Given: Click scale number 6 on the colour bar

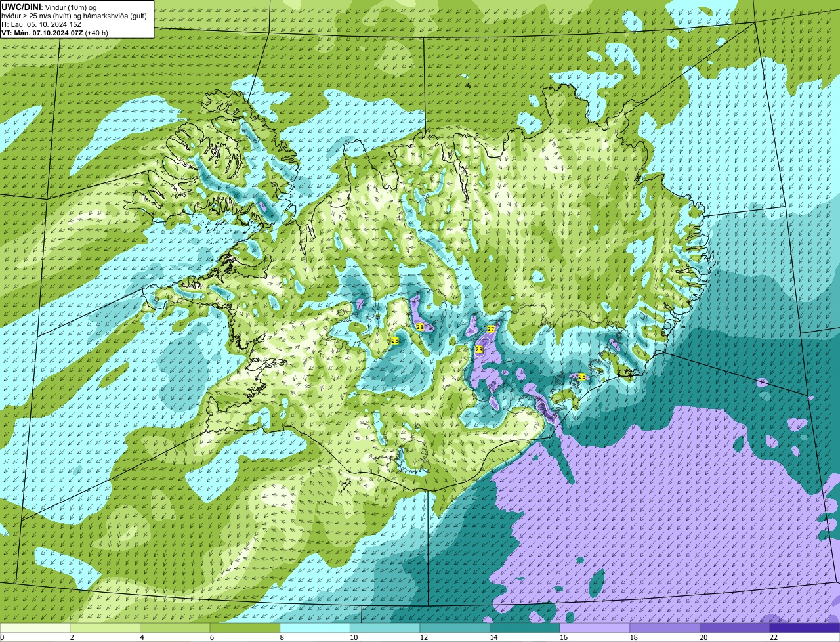Looking at the screenshot, I should point(212,637).
